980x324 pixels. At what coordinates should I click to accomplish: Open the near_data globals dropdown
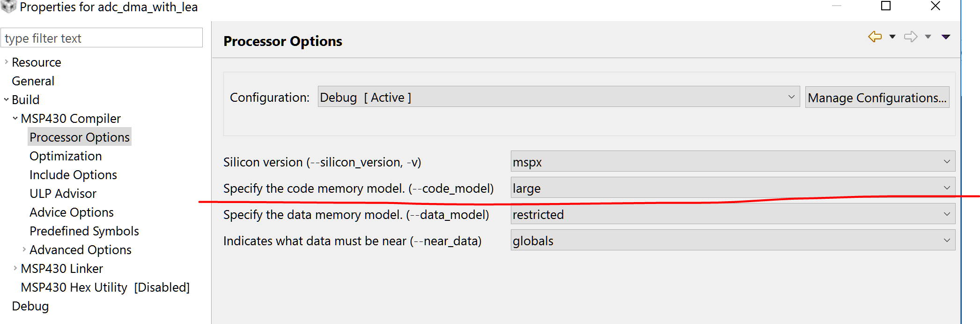tap(733, 241)
